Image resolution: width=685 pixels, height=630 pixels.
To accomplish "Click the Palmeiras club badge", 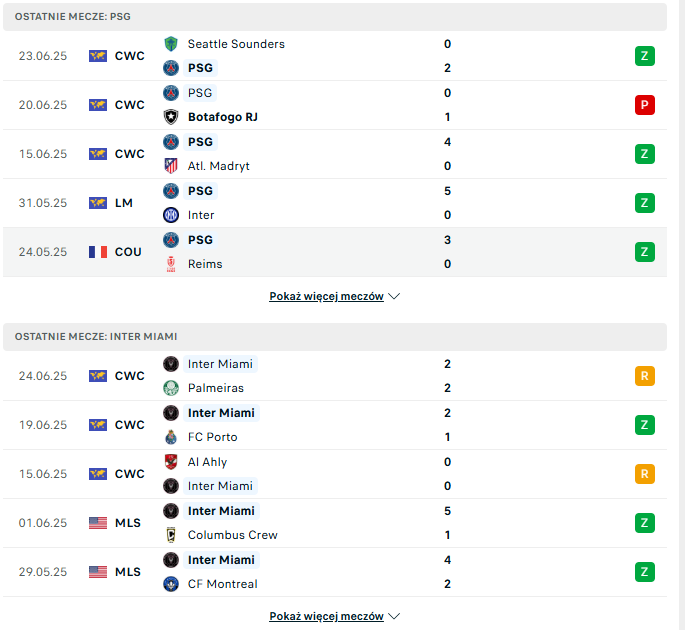I will pyautogui.click(x=171, y=388).
